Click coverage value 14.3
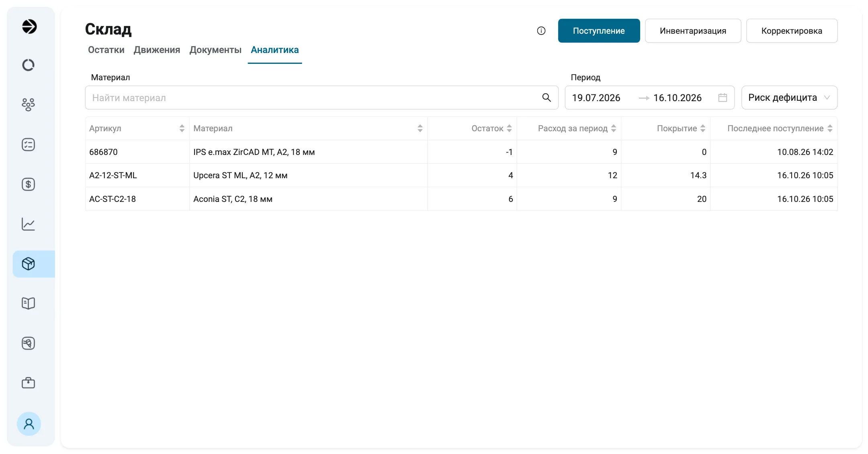Screen dimensions: 868x454 [x=698, y=175]
